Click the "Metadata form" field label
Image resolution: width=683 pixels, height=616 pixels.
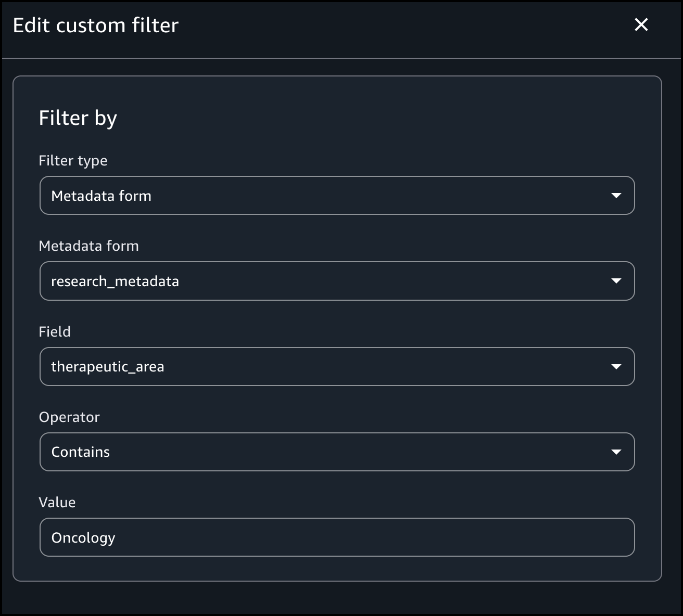click(x=88, y=246)
